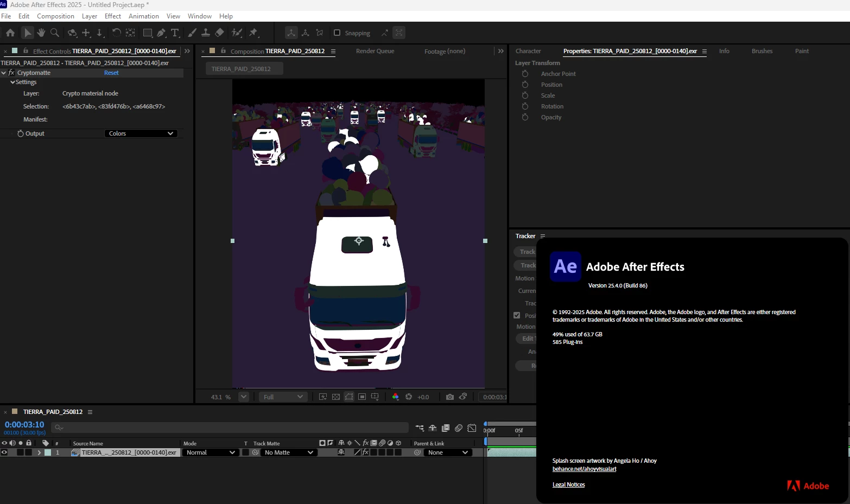The height and width of the screenshot is (504, 850).
Task: Take a viewer snapshot with camera icon
Action: coord(450,397)
